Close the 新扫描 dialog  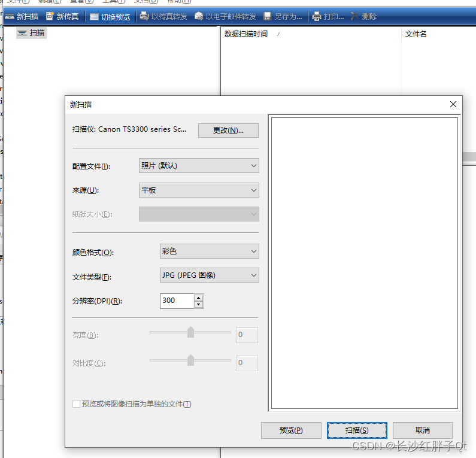[453, 104]
